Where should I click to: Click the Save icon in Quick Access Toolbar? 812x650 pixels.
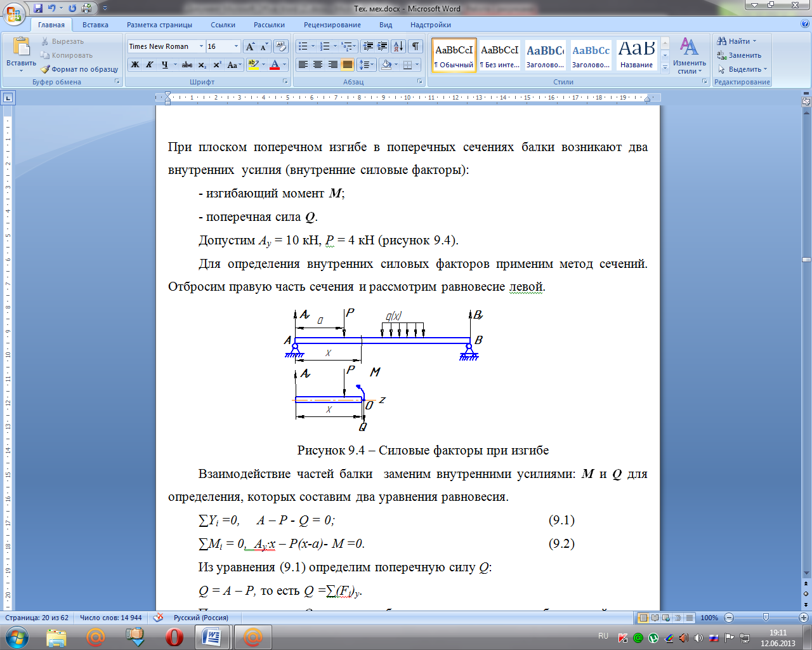[38, 8]
